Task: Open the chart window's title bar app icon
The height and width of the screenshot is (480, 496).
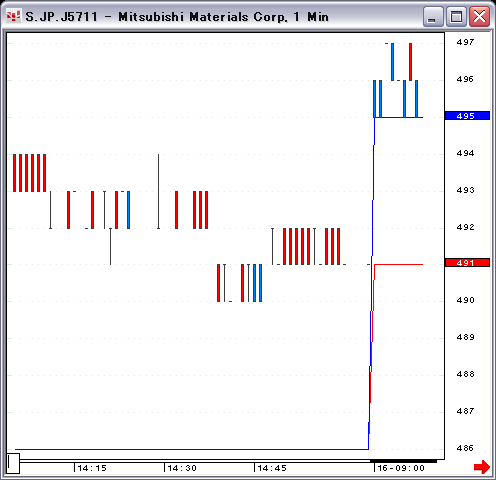Action: tap(14, 16)
